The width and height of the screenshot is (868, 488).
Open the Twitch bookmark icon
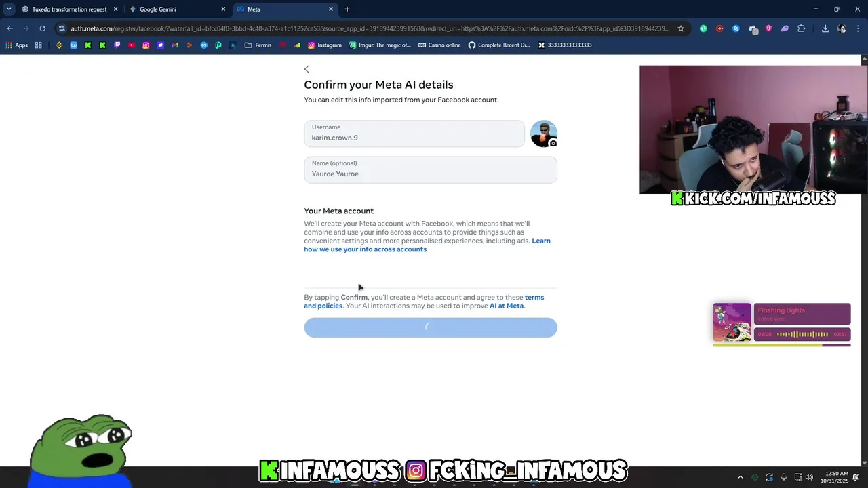[x=117, y=45]
